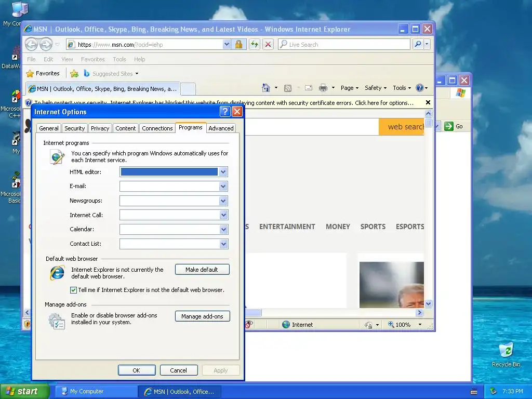This screenshot has height=399, width=532.
Task: Switch to the Content tab
Action: coord(126,128)
